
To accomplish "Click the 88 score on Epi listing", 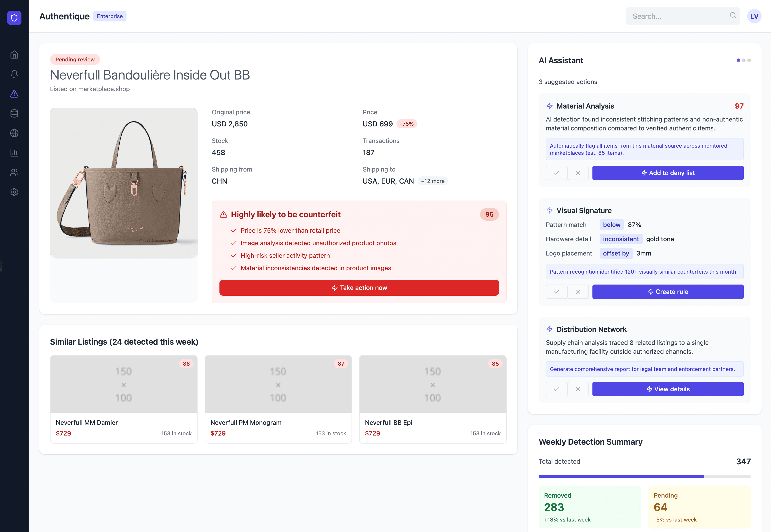I will (495, 364).
